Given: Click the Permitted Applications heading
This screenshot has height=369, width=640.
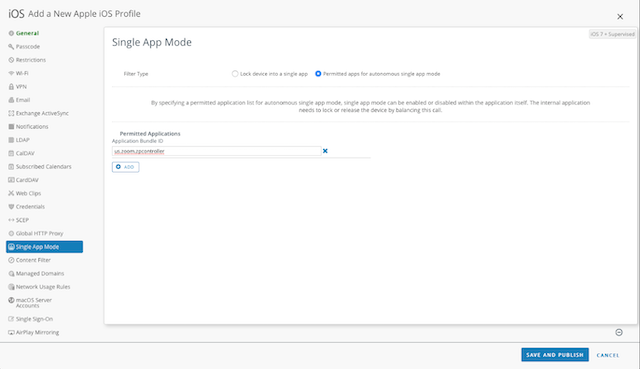Looking at the screenshot, I should (x=150, y=133).
